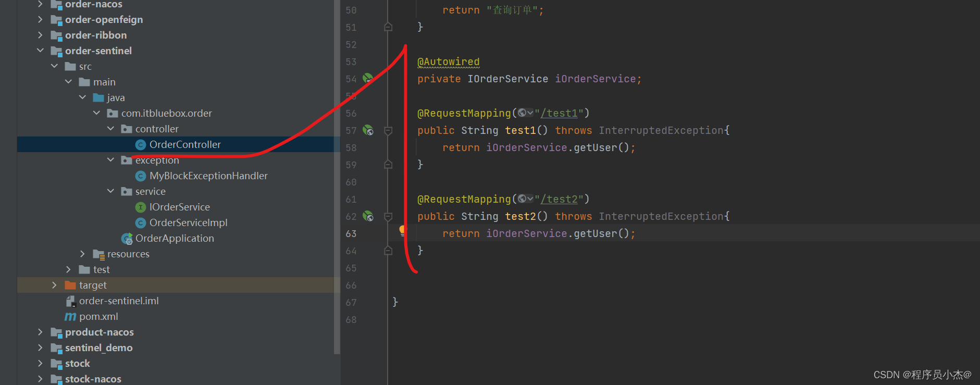Click the fold end marker on line 59
The height and width of the screenshot is (385, 980).
click(388, 165)
